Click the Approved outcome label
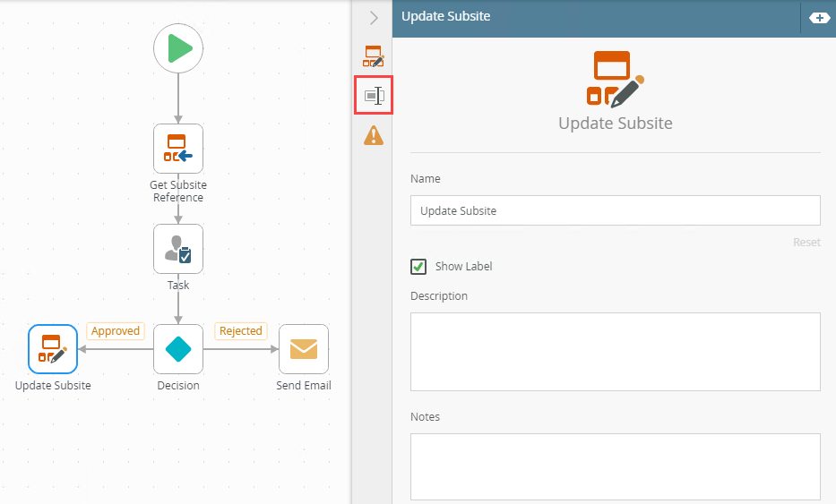 pos(116,331)
